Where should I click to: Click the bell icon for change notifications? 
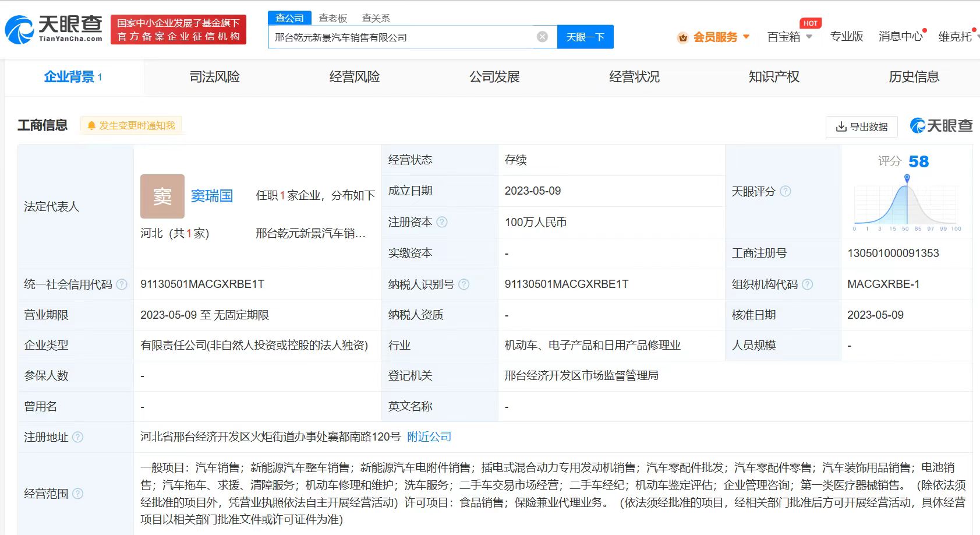(x=91, y=125)
